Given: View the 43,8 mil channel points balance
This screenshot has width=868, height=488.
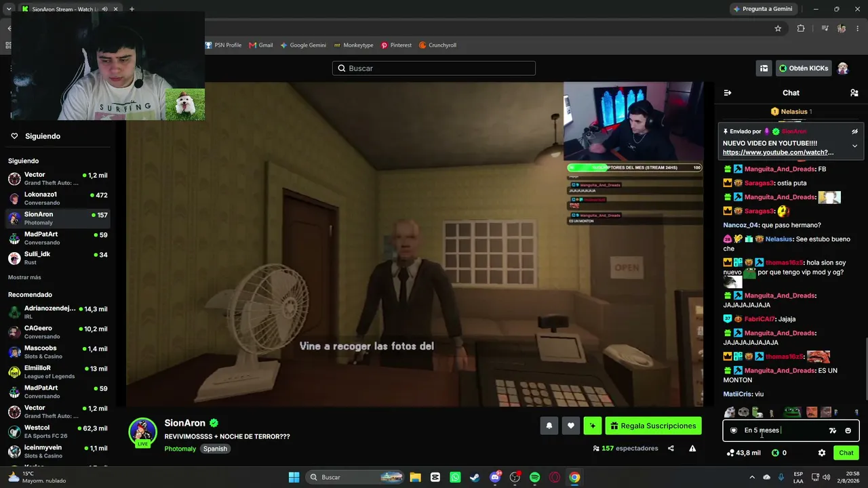Looking at the screenshot, I should pyautogui.click(x=743, y=453).
